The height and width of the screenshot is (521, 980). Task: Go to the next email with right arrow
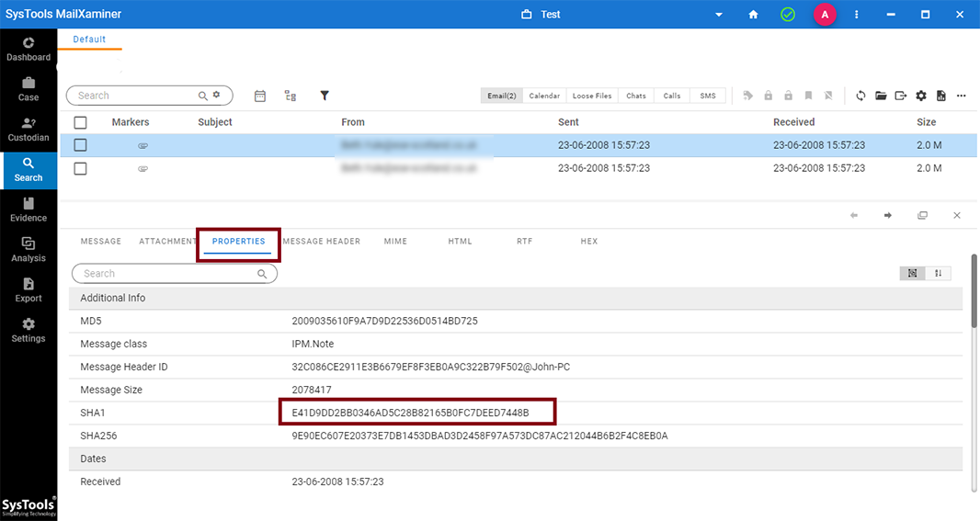[888, 215]
